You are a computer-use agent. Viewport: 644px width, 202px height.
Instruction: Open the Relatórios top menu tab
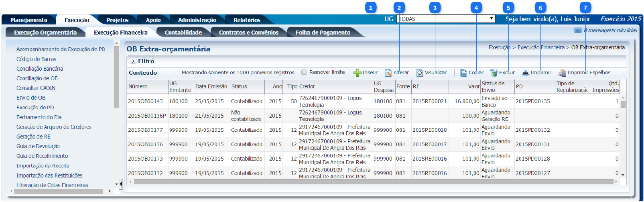click(x=247, y=20)
